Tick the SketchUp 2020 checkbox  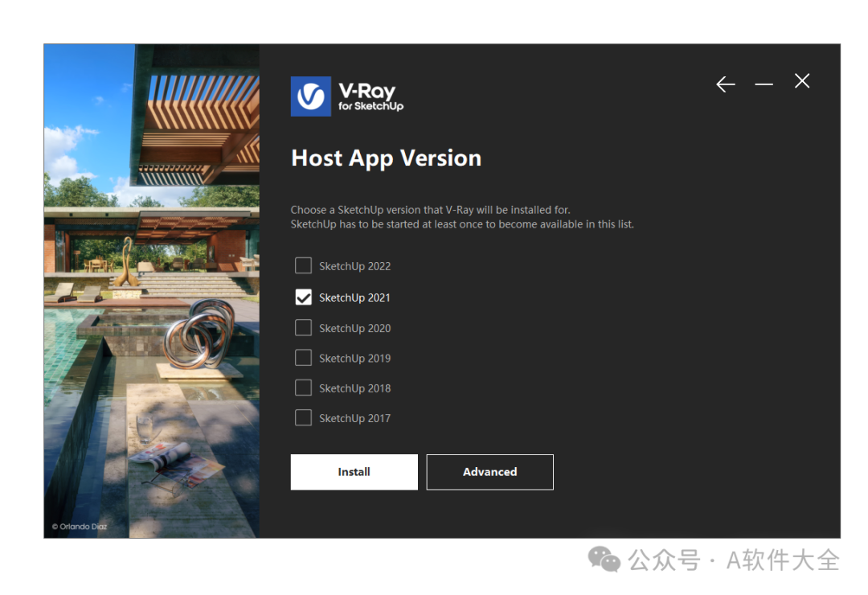[x=303, y=328]
